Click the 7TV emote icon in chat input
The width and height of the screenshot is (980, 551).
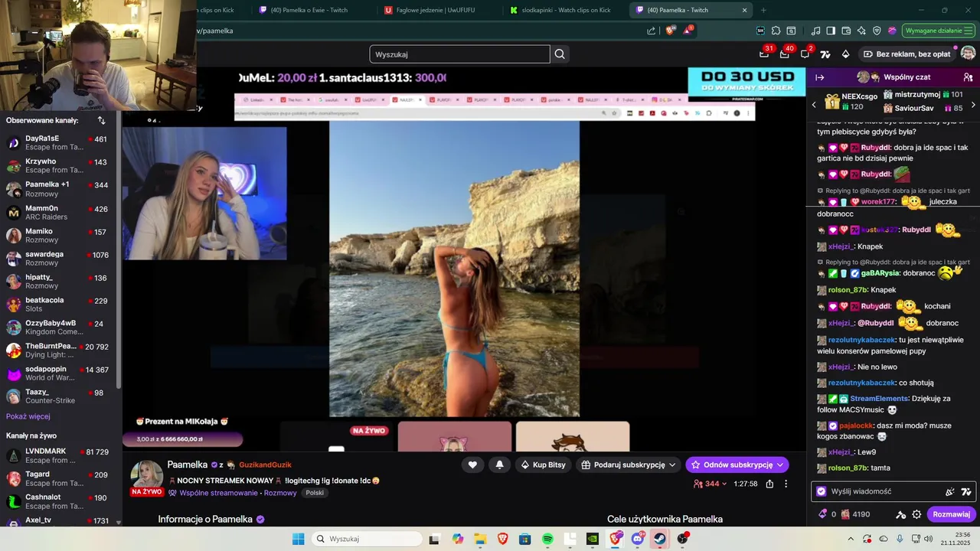coord(966,491)
